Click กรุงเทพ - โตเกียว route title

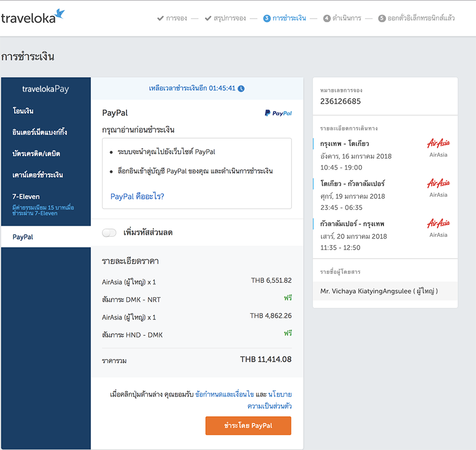(x=344, y=143)
